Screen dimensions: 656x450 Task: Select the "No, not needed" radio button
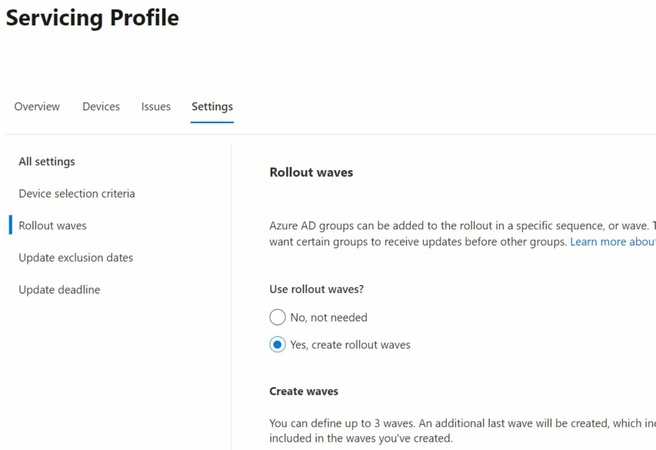278,318
